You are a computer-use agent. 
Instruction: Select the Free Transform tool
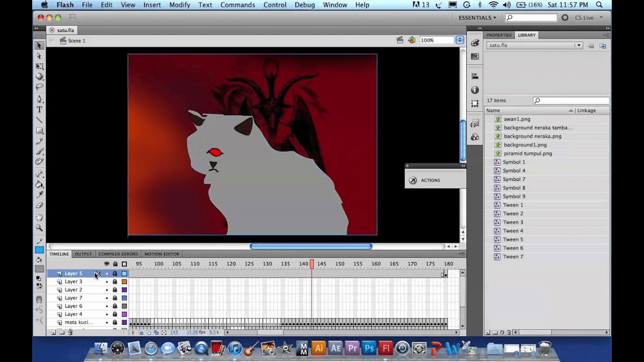(39, 67)
